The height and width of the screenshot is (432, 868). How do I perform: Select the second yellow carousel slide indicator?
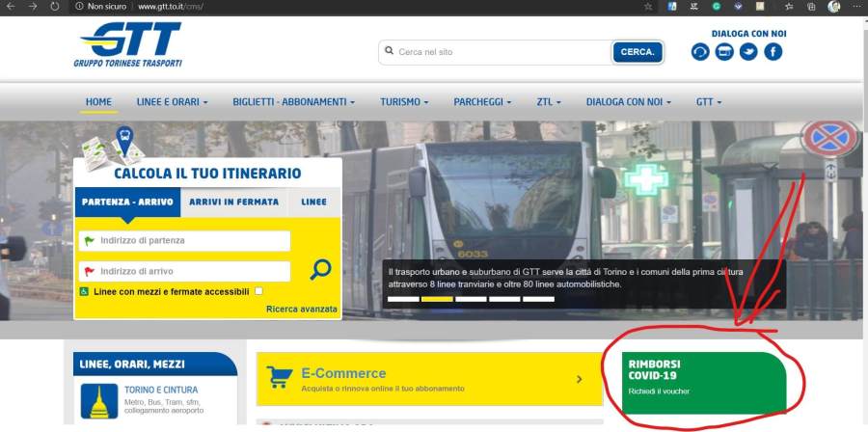[x=437, y=299]
